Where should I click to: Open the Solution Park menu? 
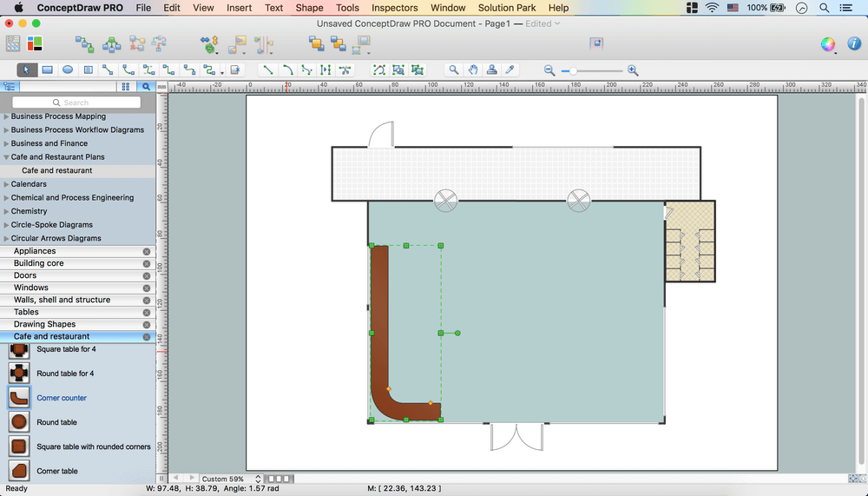(507, 8)
